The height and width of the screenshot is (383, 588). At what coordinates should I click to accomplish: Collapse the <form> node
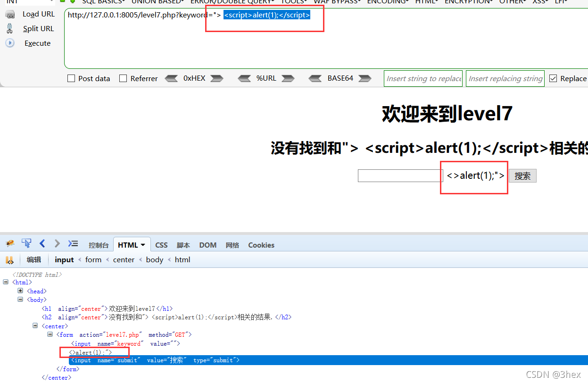tap(50, 334)
